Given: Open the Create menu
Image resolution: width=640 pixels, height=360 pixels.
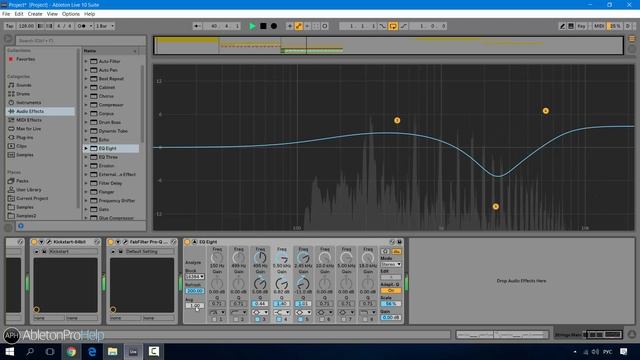Looking at the screenshot, I should click(35, 14).
